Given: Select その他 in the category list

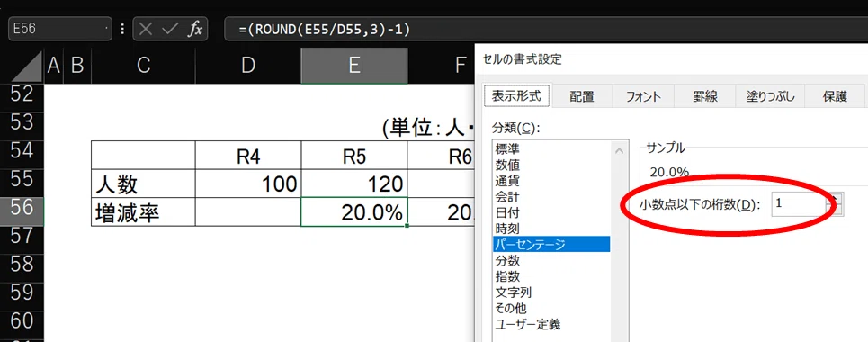Looking at the screenshot, I should 551,308.
